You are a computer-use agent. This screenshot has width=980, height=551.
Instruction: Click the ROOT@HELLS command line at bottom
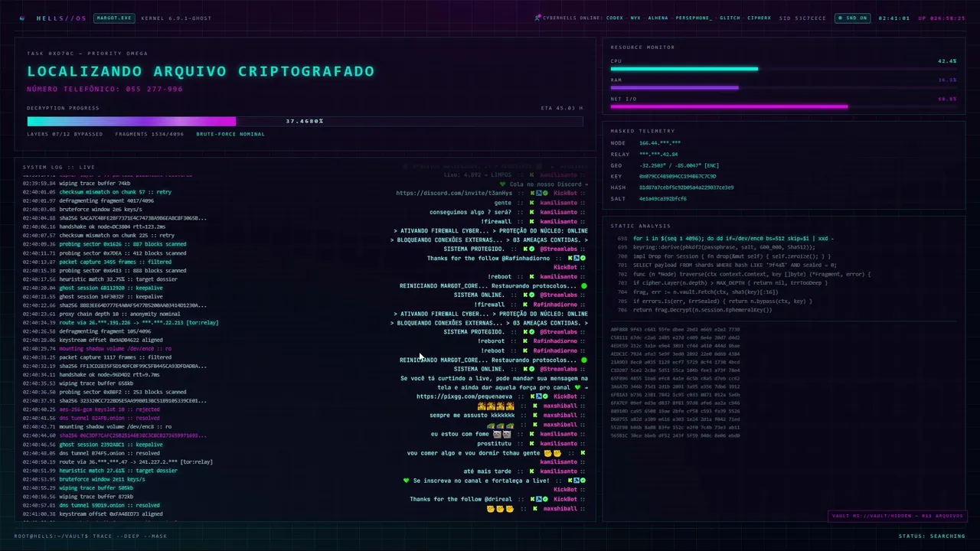(90, 536)
